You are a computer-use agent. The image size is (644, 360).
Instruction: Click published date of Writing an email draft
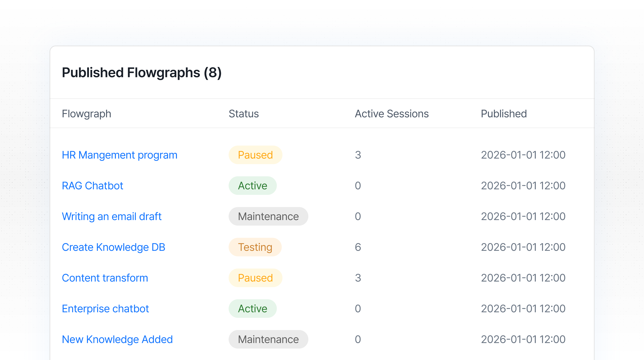pos(523,216)
